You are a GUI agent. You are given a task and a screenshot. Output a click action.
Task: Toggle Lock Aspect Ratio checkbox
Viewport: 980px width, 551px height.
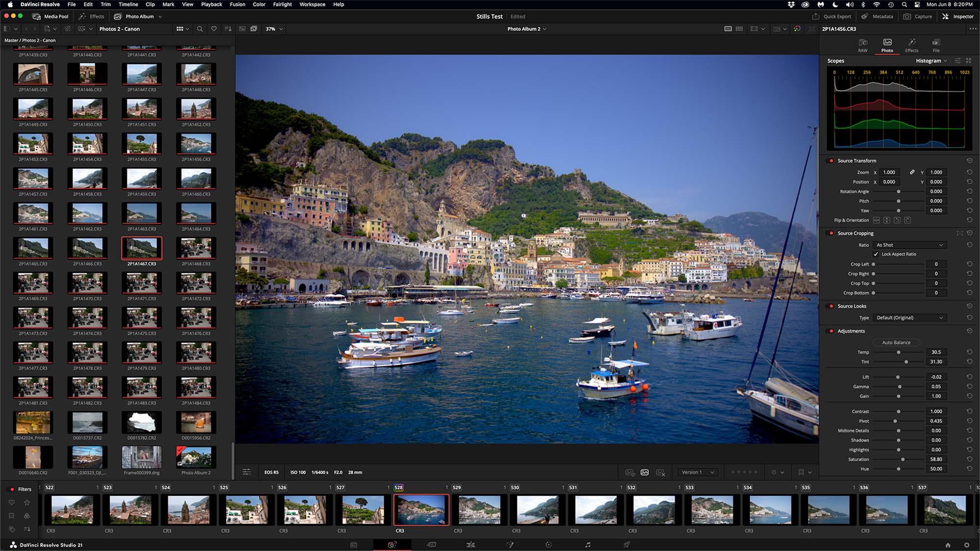[x=876, y=254]
